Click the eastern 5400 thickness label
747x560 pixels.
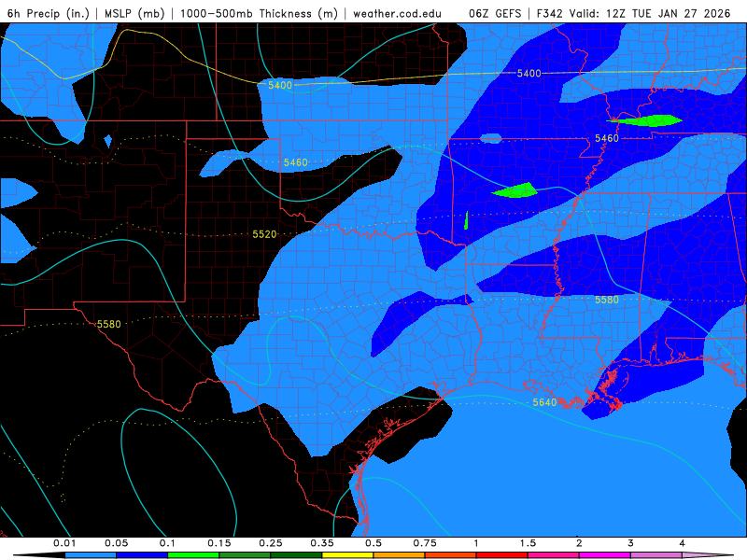point(529,74)
